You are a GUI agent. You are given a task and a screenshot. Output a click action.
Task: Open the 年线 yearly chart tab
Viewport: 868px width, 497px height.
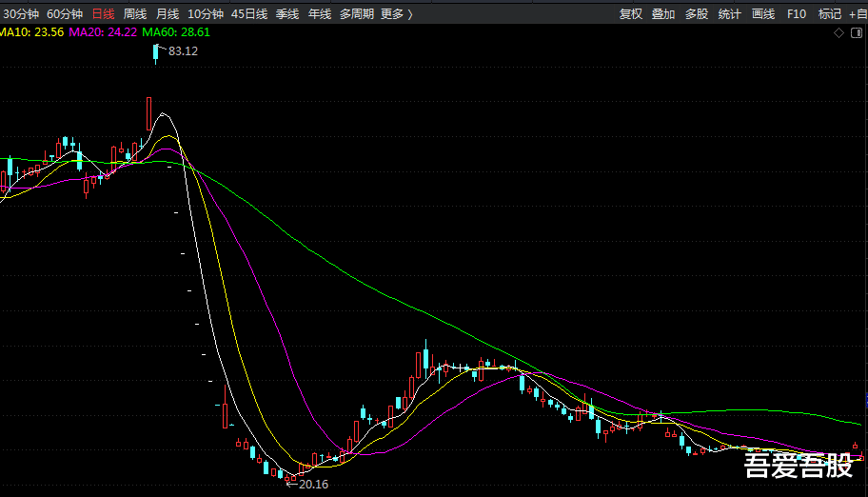[x=320, y=14]
